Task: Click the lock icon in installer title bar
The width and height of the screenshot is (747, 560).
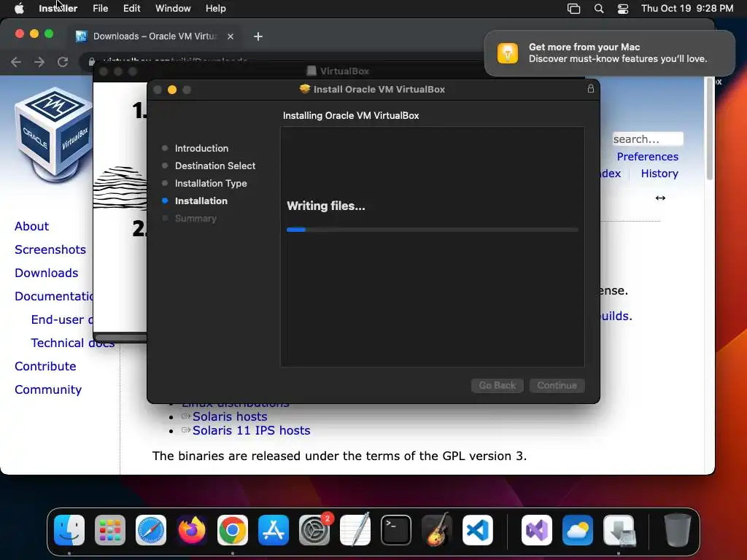Action: pyautogui.click(x=591, y=88)
